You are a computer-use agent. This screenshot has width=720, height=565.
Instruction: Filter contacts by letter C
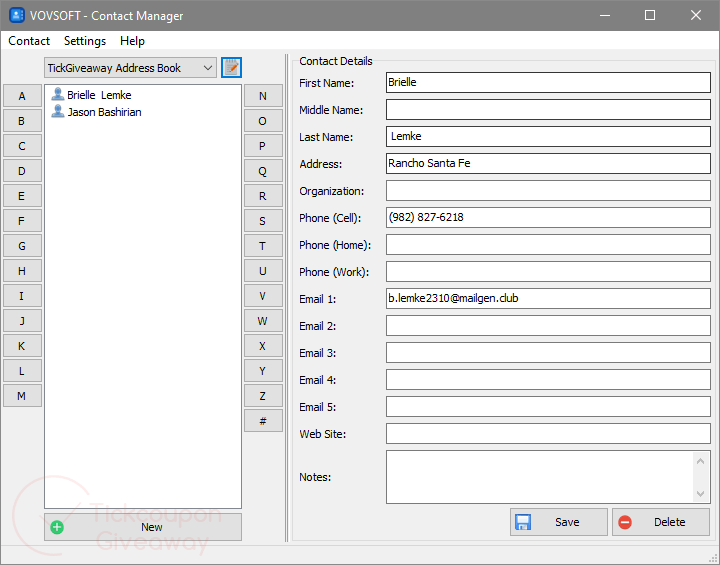(x=22, y=146)
